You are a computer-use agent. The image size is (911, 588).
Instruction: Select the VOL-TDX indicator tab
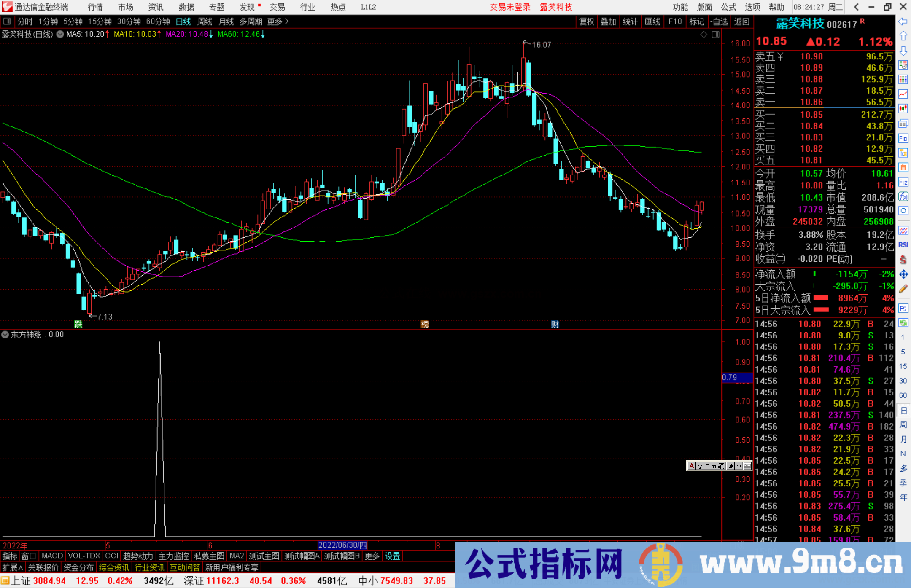tap(84, 556)
